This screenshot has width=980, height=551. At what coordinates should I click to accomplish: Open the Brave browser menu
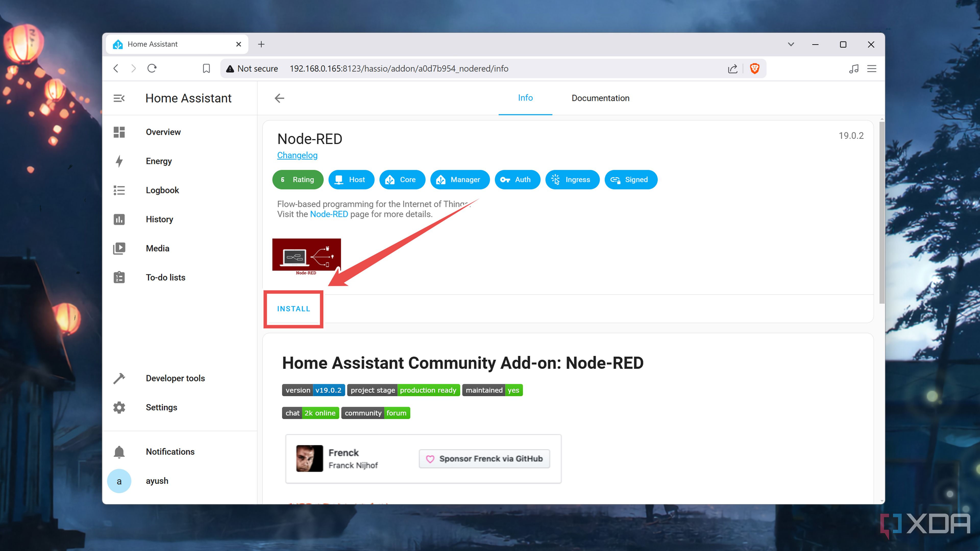(x=872, y=68)
